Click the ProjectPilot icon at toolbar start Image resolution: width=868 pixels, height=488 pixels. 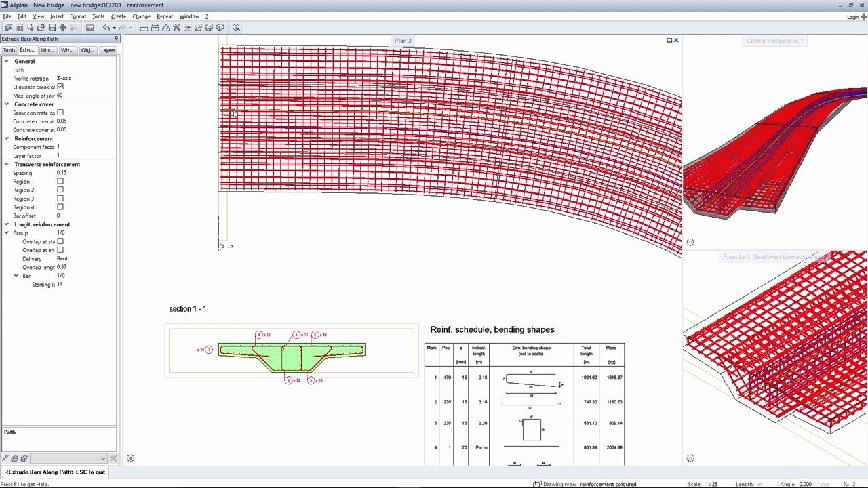(x=8, y=28)
